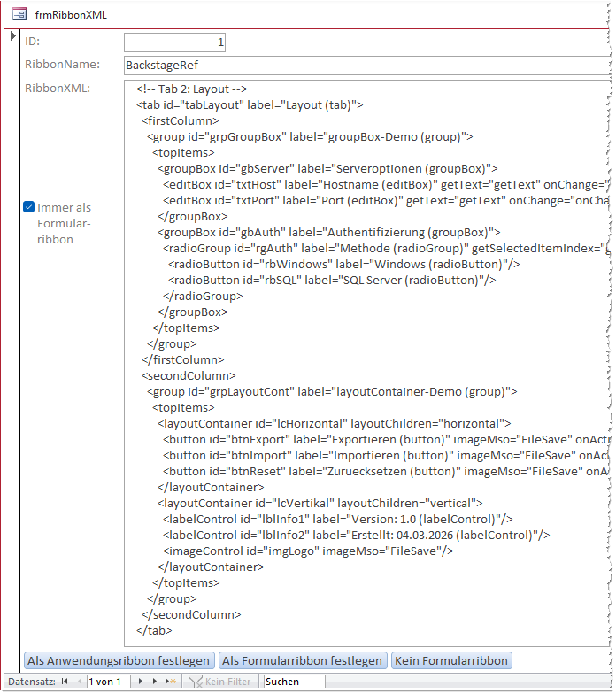Click the Datensatz label in navigator
The image size is (616, 694).
coord(32,682)
